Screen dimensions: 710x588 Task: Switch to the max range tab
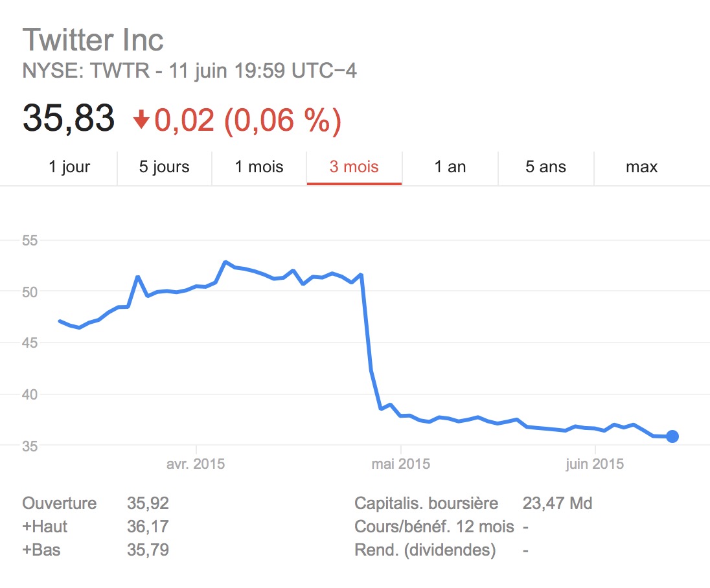pyautogui.click(x=641, y=167)
